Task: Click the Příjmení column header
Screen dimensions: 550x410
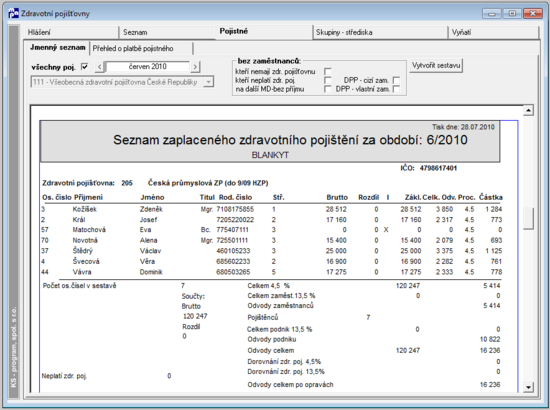Action: tap(88, 197)
